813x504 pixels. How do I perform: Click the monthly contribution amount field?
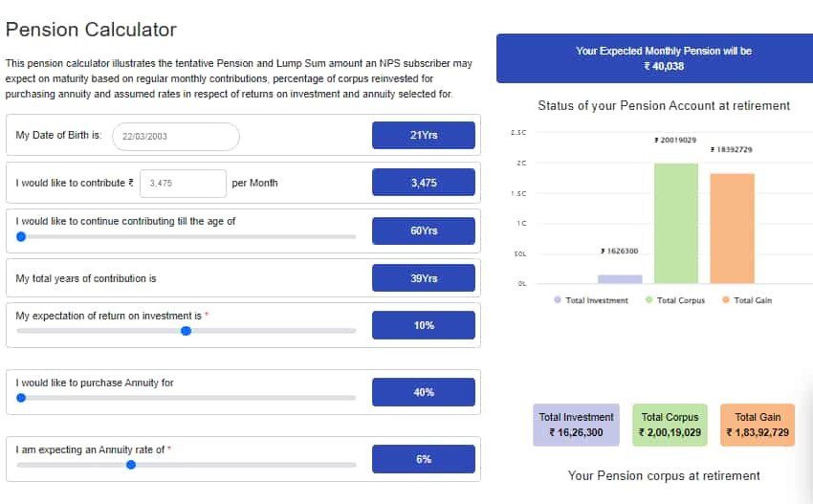tap(183, 183)
